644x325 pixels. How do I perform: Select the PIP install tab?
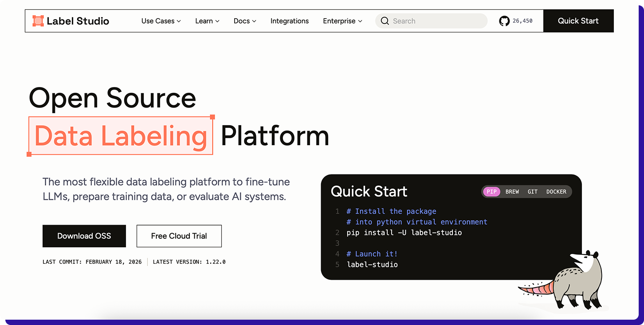491,192
